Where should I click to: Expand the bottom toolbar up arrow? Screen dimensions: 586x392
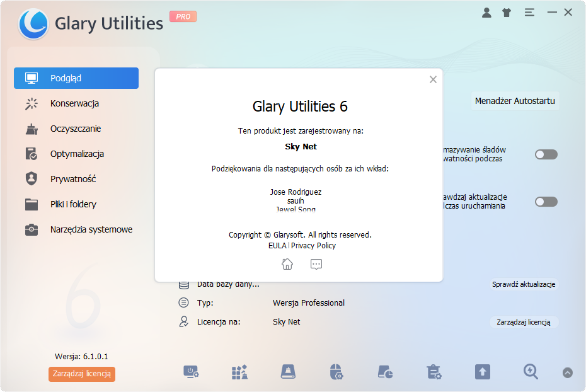pos(567,372)
